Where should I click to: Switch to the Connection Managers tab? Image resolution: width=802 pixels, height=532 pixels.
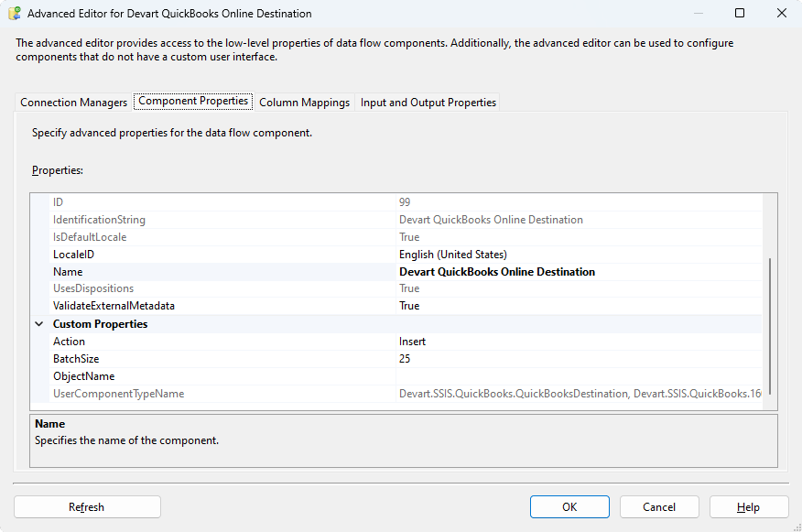73,103
